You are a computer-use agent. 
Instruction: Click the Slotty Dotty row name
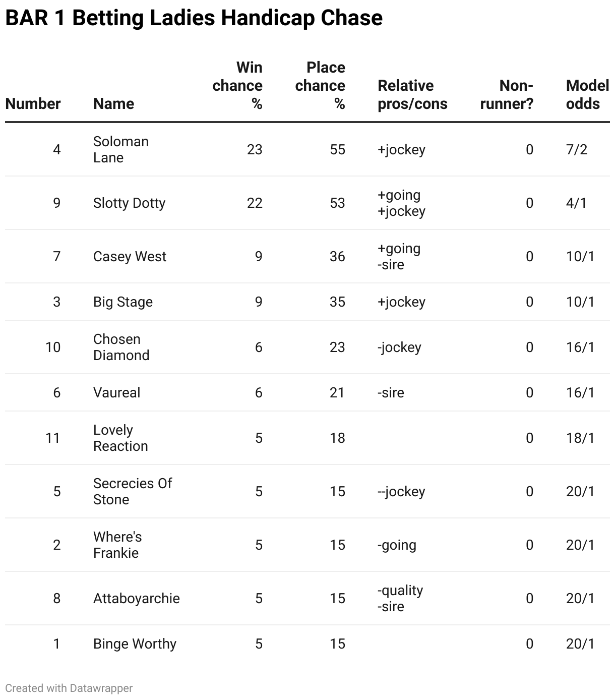click(130, 203)
